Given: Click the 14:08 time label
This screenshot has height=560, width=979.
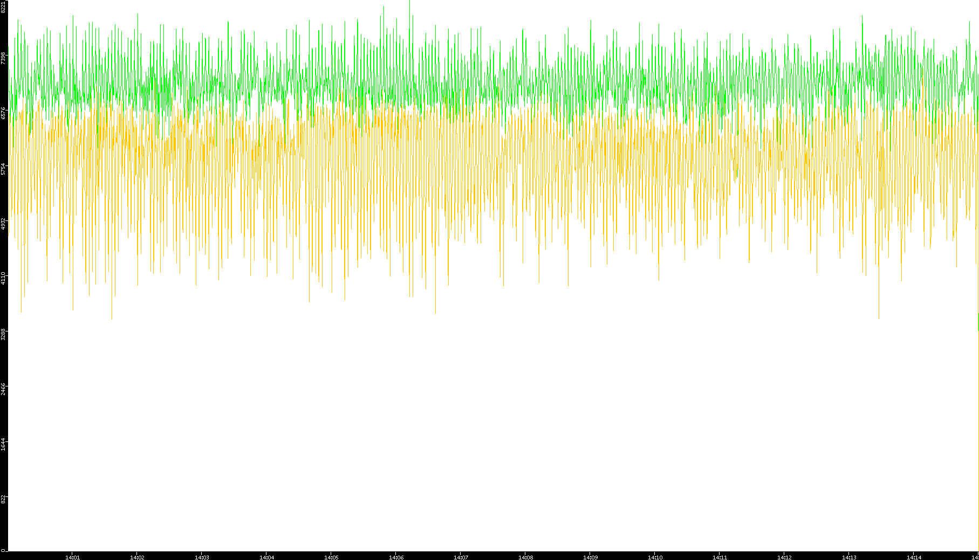Looking at the screenshot, I should pyautogui.click(x=525, y=557).
